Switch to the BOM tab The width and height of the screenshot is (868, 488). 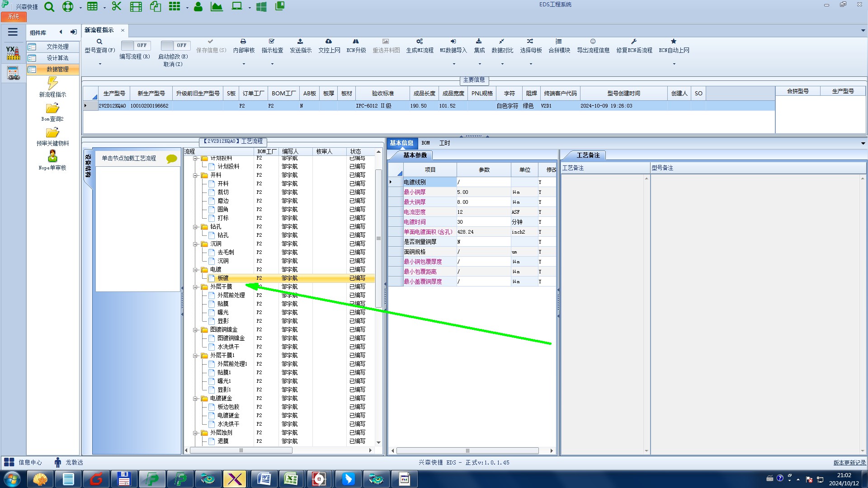(425, 143)
